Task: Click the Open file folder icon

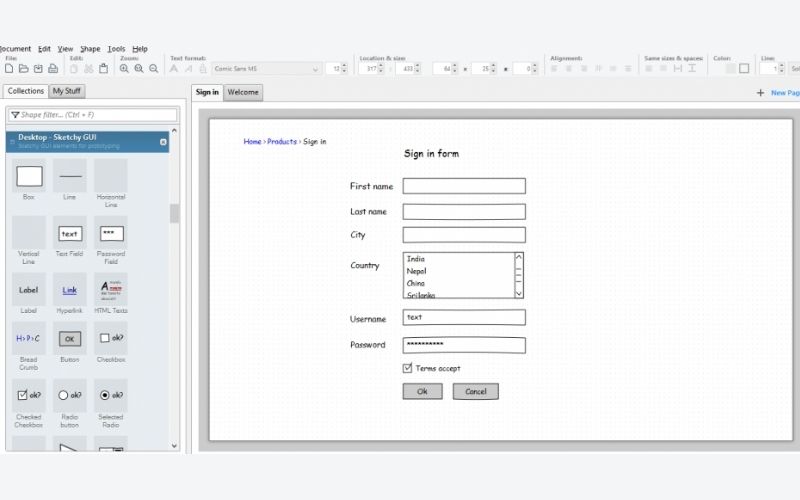Action: tap(24, 69)
